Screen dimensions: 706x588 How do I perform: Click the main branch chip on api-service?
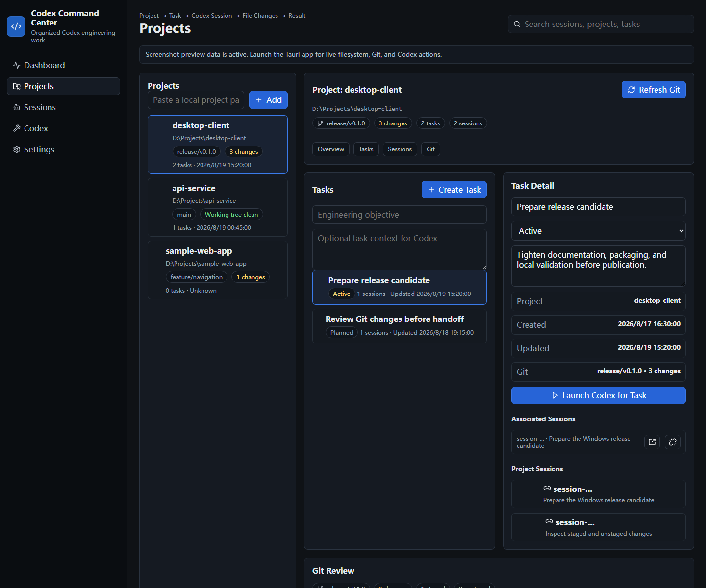(184, 215)
